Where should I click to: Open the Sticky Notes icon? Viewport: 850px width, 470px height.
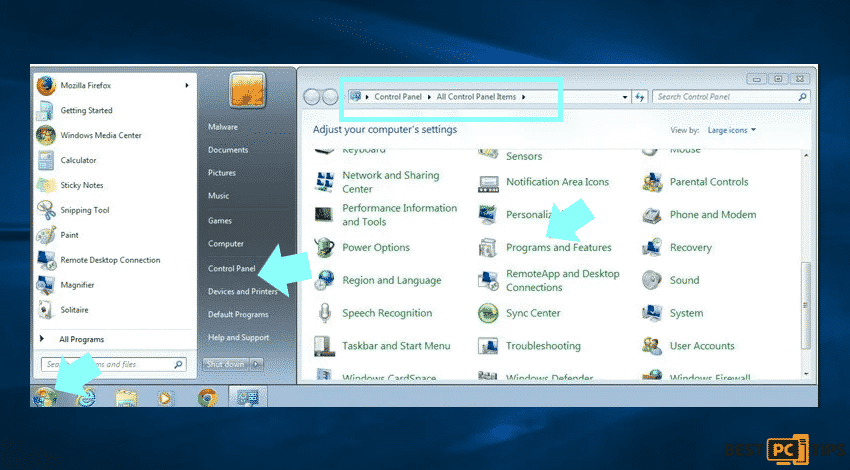(x=46, y=185)
